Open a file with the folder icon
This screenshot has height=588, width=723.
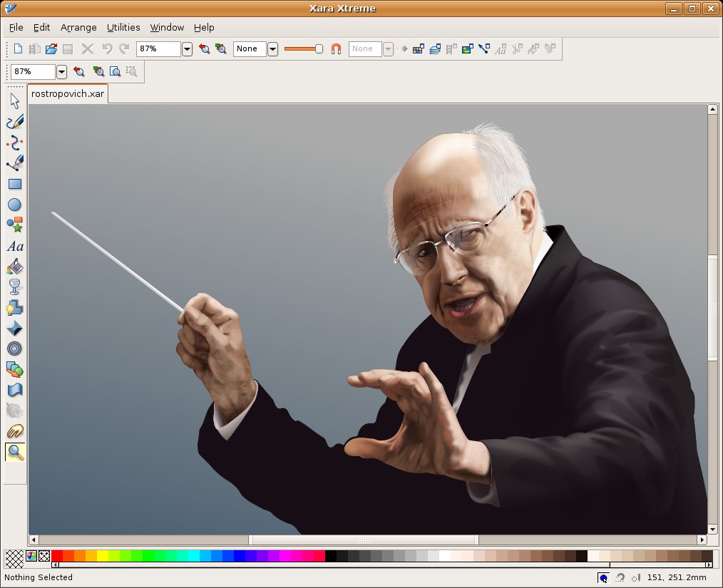[51, 49]
